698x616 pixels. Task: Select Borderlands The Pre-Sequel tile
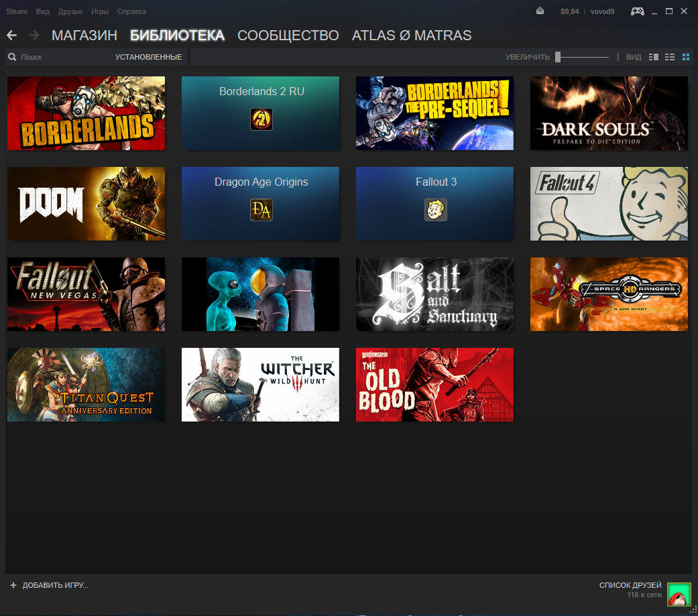434,113
